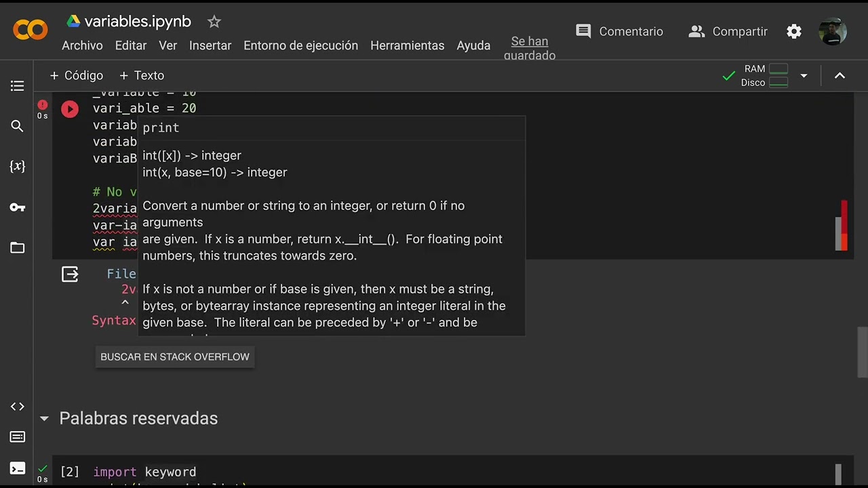Image resolution: width=868 pixels, height=488 pixels.
Task: Click the cell minimap scrollbar with red marks
Action: [x=841, y=226]
